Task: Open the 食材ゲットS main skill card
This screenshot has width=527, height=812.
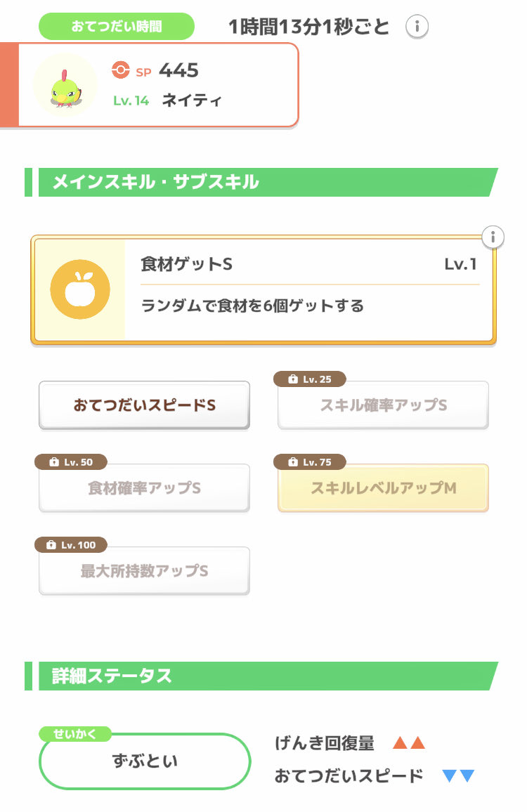Action: 309,289
